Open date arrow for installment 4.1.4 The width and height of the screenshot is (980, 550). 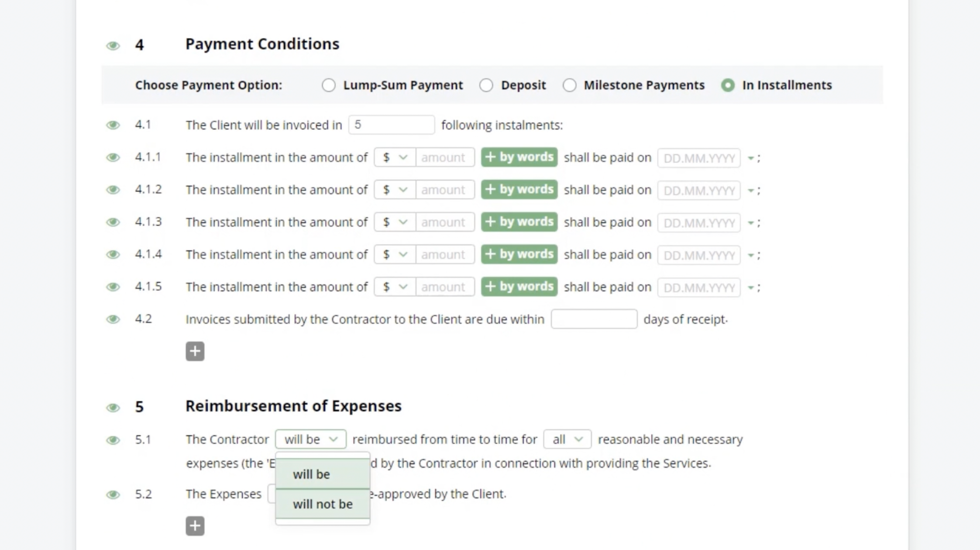[x=751, y=255]
